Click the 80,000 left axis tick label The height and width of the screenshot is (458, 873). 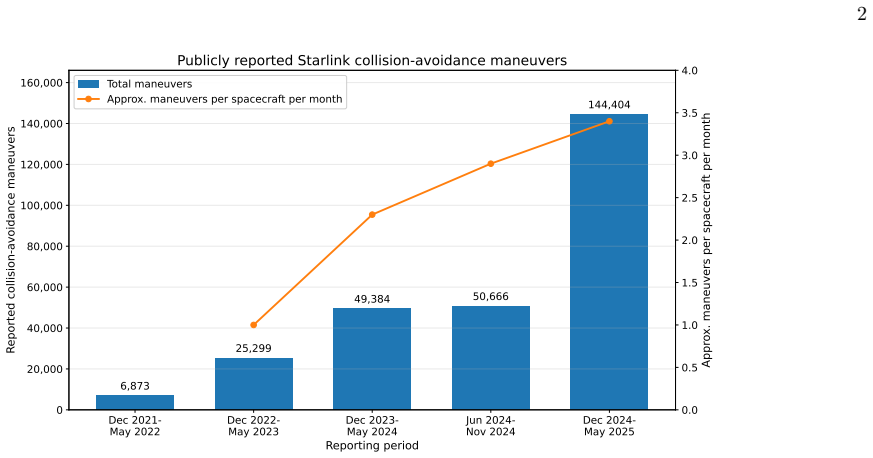pos(45,247)
